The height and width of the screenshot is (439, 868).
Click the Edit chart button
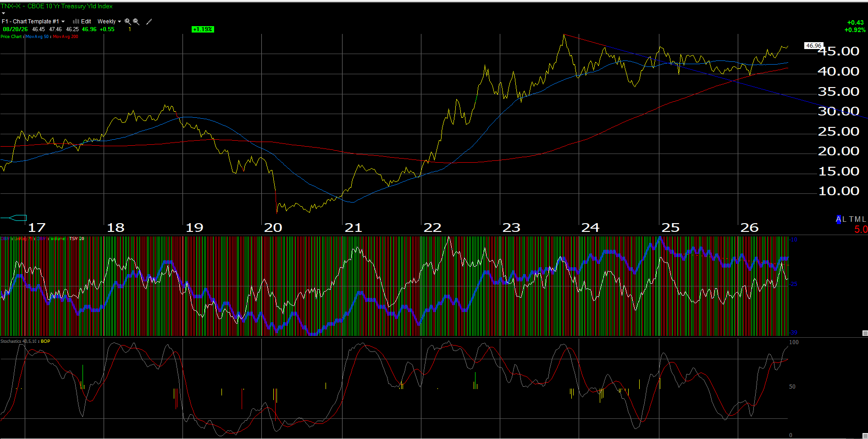tap(86, 22)
